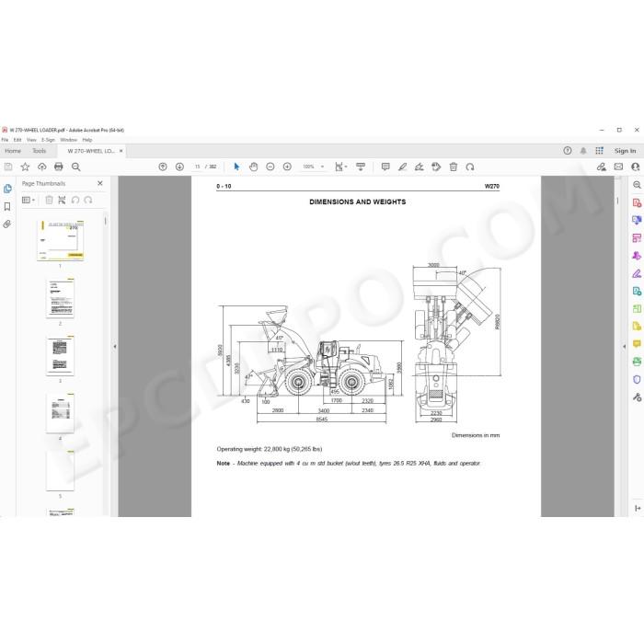Open the fit page options icon

(x=340, y=167)
